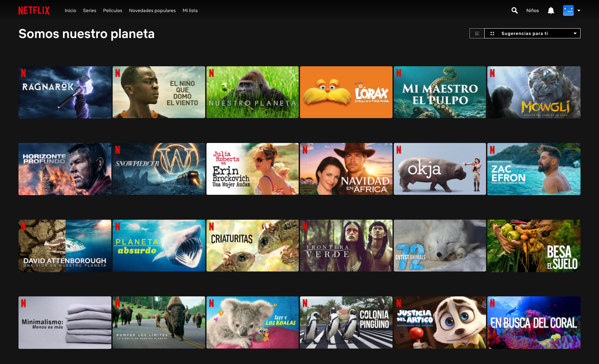Select En busca del coral
Image resolution: width=599 pixels, height=364 pixels.
(534, 322)
